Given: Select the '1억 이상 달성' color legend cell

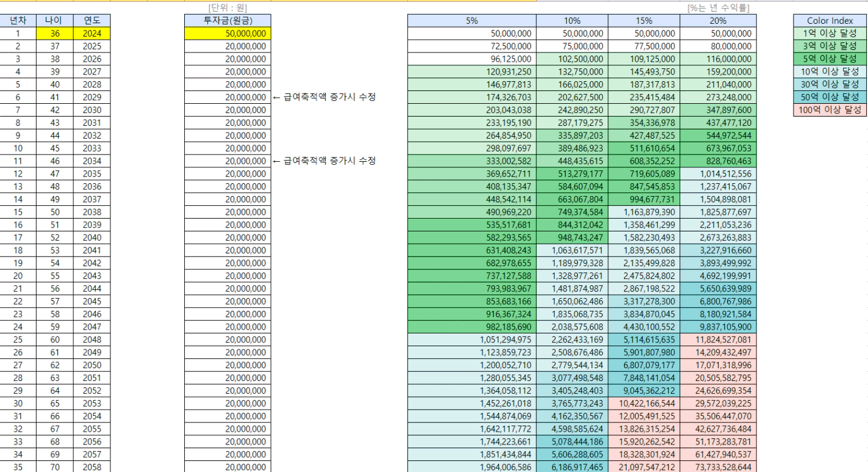Looking at the screenshot, I should 830,34.
